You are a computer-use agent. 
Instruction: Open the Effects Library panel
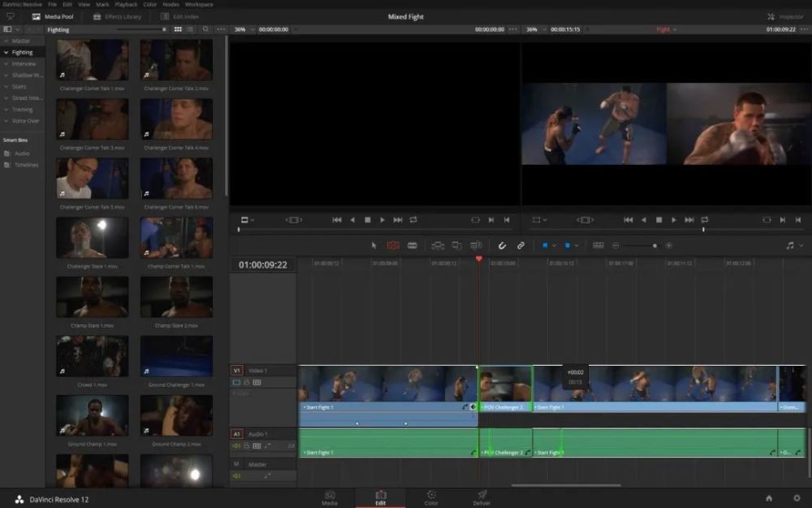pyautogui.click(x=117, y=16)
